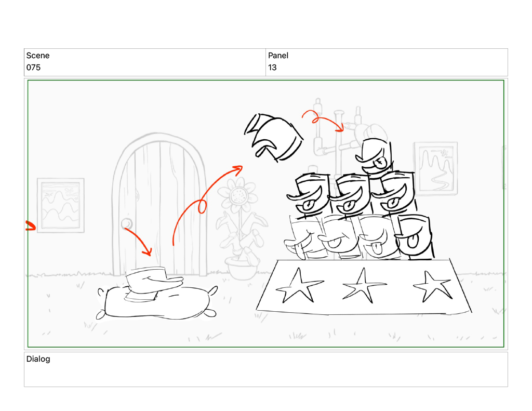Click the sunflower's head in the background
The image size is (532, 411).
click(238, 195)
